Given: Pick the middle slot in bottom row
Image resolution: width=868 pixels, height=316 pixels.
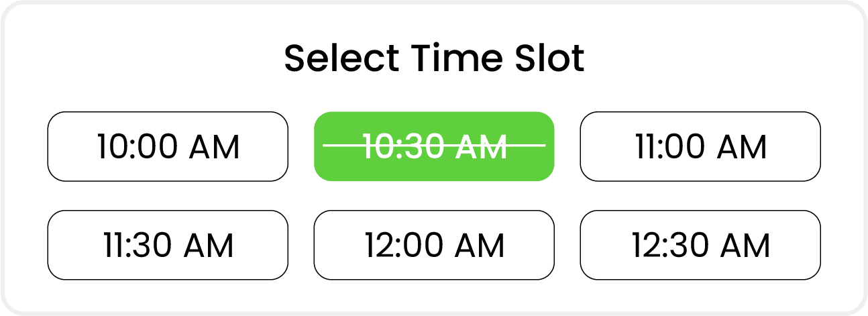Looking at the screenshot, I should 434,245.
